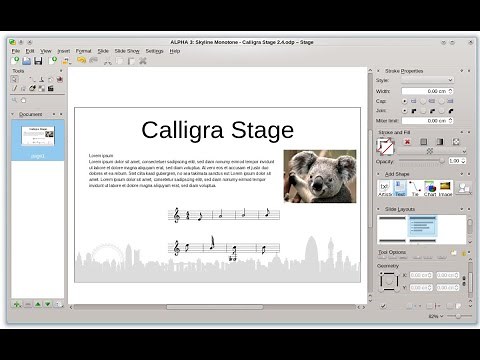Image resolution: width=480 pixels, height=360 pixels.
Task: Choose solid fill icon in Stroke and Fill
Action: click(x=424, y=142)
